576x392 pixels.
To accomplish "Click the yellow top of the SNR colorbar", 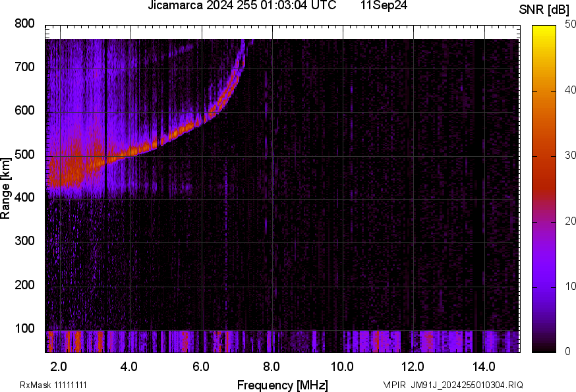I will click(544, 30).
